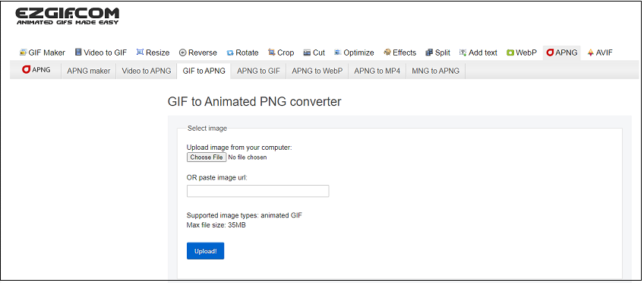Click the green WebP icon
644x283 pixels.
(x=510, y=52)
